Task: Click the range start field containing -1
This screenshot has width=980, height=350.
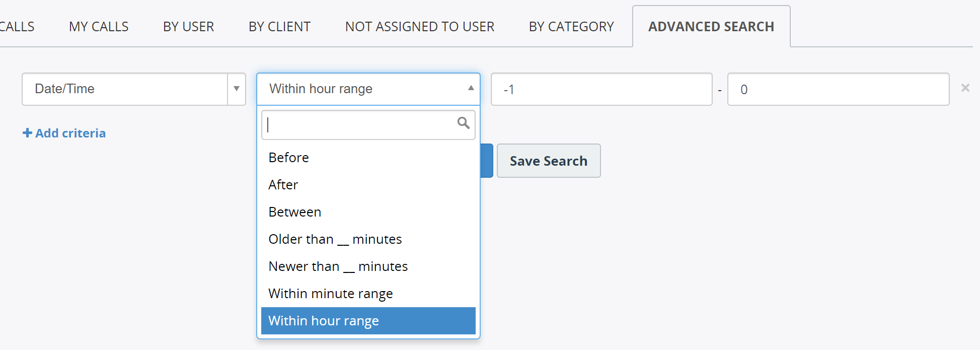Action: click(601, 89)
